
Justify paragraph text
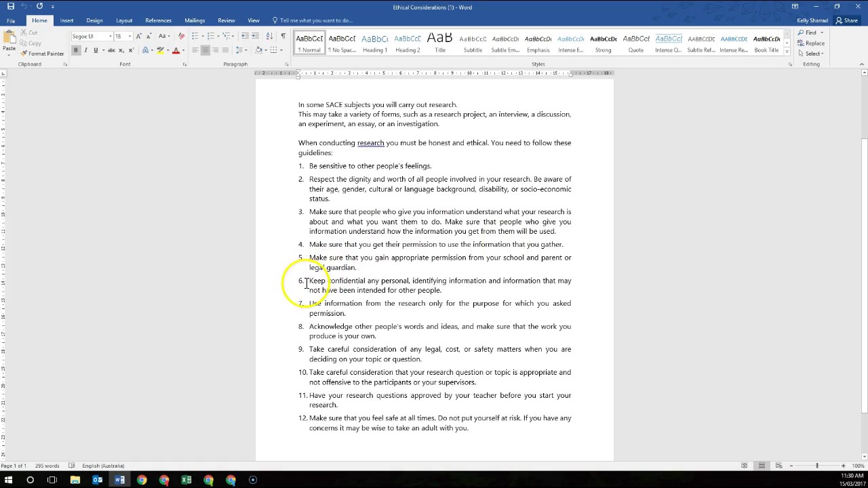click(225, 50)
